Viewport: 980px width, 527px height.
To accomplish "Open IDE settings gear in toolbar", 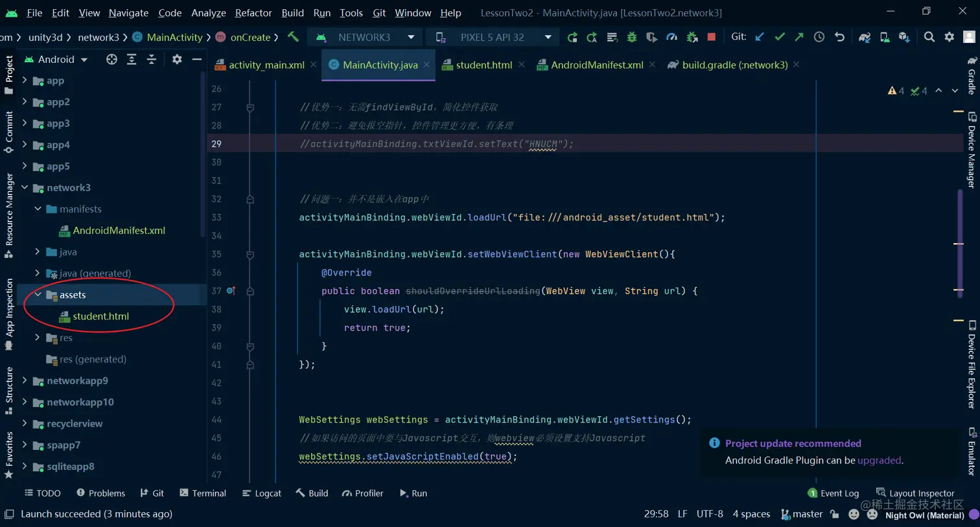I will pos(950,37).
